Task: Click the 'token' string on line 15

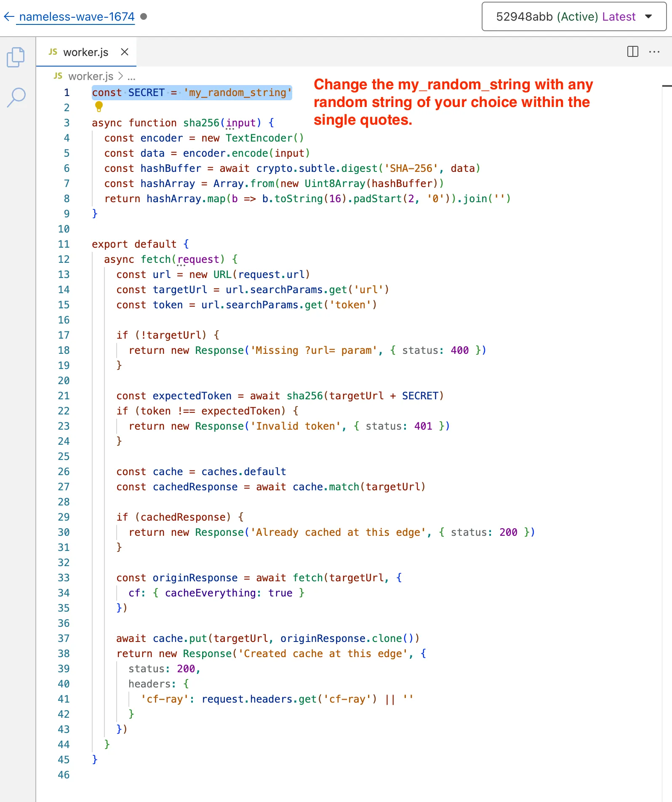Action: [x=350, y=305]
